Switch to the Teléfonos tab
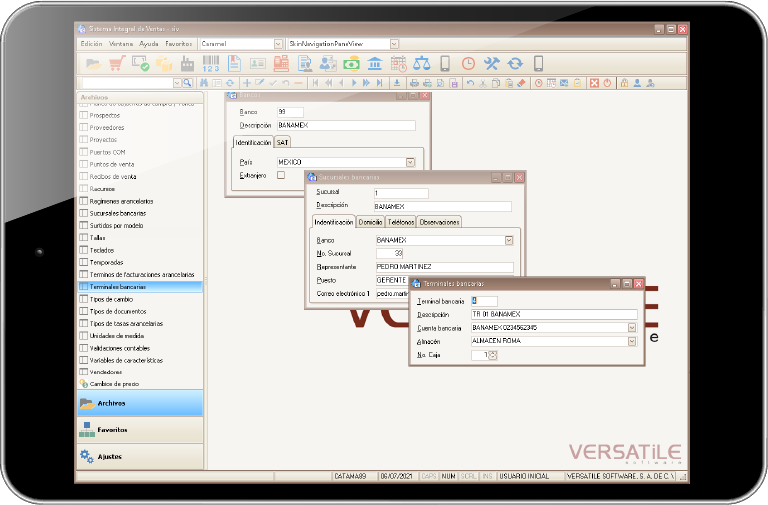The width and height of the screenshot is (768, 505). point(401,222)
